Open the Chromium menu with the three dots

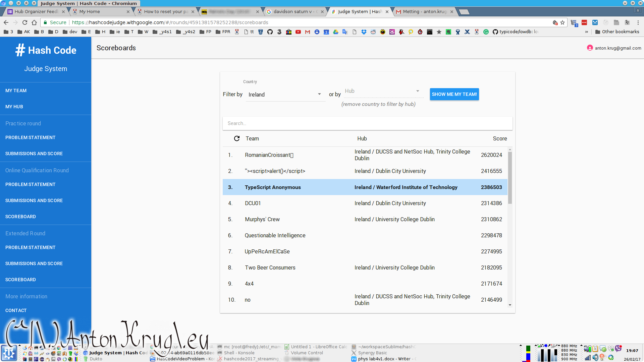tap(638, 22)
